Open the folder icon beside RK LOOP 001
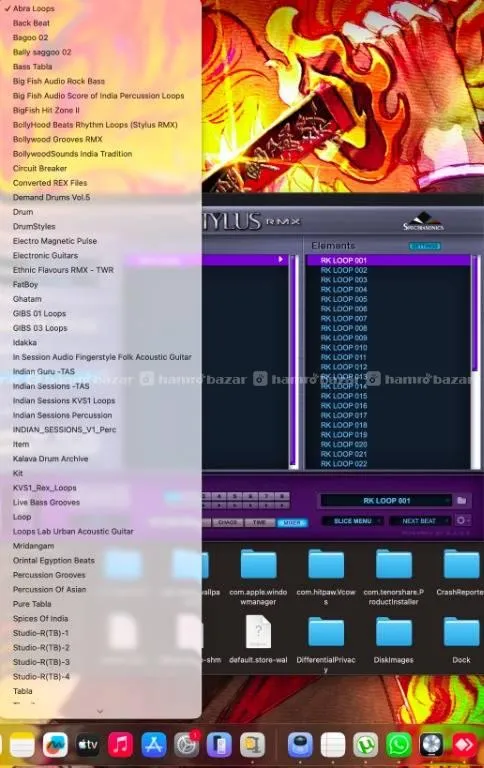 [x=461, y=500]
